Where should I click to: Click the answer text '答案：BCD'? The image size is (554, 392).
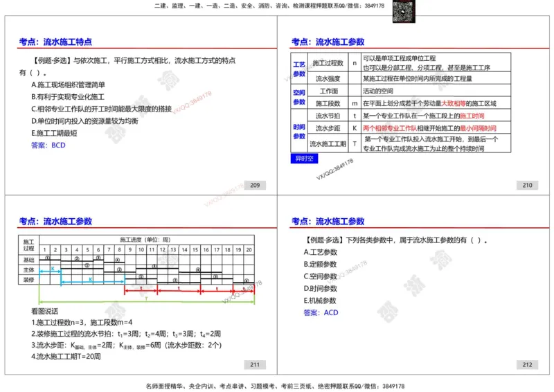(48, 145)
